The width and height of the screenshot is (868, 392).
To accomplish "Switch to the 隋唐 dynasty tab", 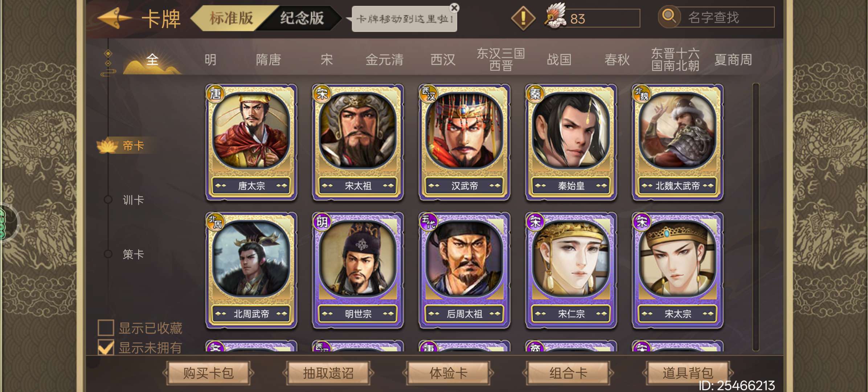I will click(x=269, y=60).
